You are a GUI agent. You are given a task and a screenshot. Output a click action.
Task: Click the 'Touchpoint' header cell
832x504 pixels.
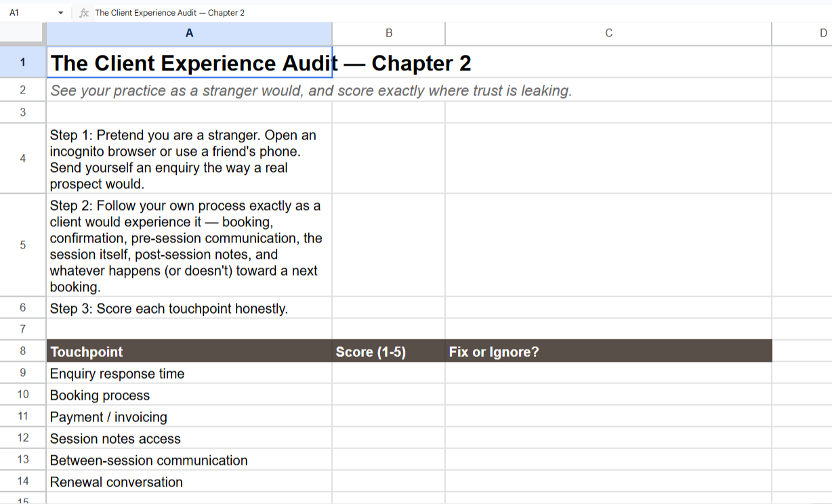[x=189, y=351]
